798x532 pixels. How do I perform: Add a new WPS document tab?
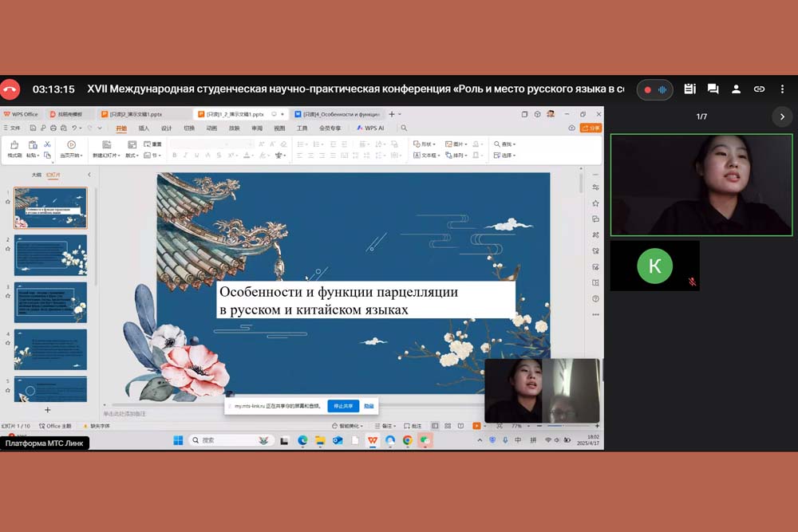(391, 114)
